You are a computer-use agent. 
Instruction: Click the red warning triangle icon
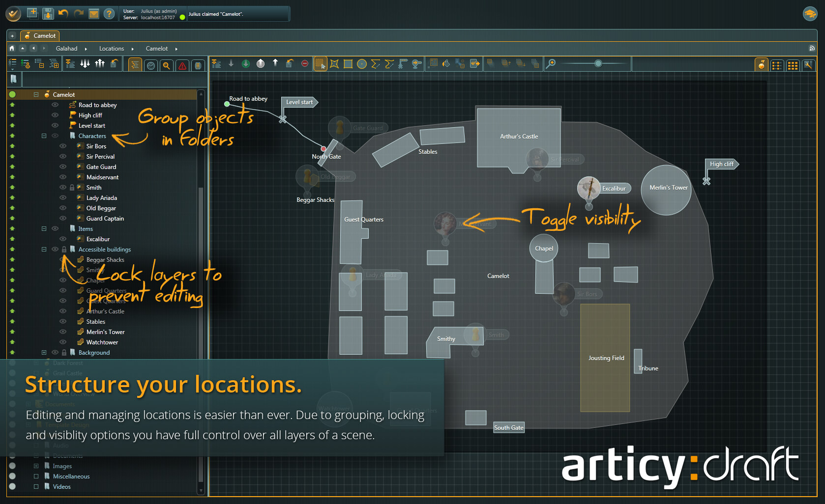pos(182,65)
